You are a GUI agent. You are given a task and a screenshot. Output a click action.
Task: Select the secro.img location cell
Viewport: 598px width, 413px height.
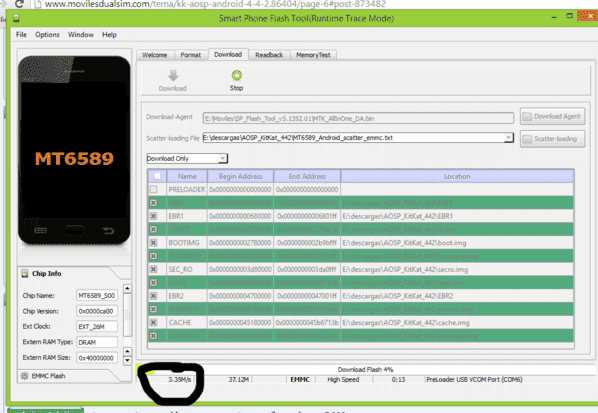457,269
